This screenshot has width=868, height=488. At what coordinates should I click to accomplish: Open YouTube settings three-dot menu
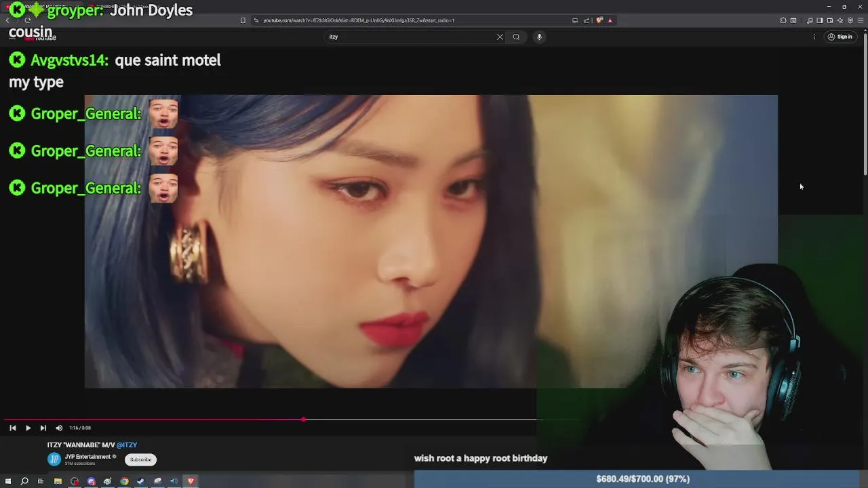[x=814, y=37]
